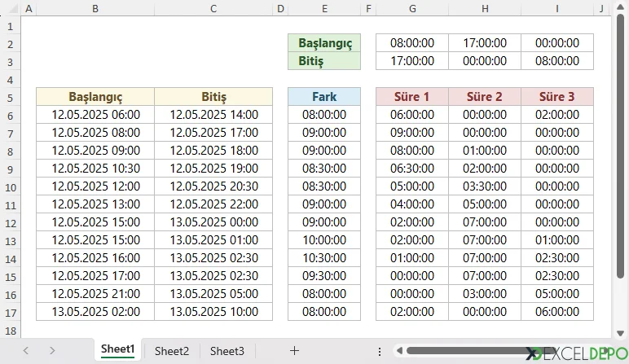Select cell containing 13.05.2025 05:00
Viewport: 629px width, 364px height.
click(x=213, y=294)
